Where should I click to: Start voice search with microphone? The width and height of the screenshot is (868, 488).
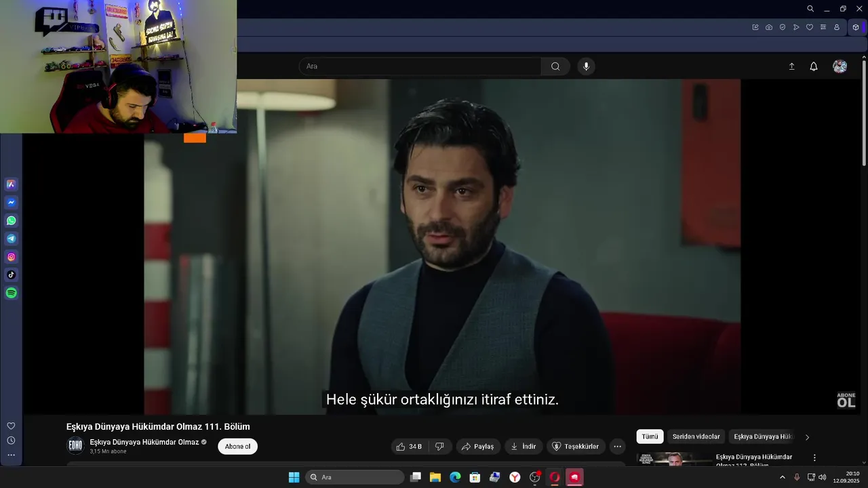click(587, 66)
